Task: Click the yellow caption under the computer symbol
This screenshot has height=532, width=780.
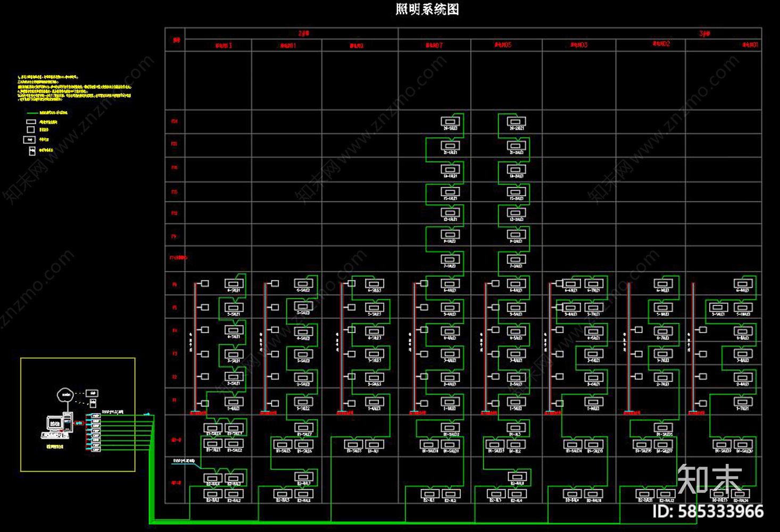Action: (55, 447)
